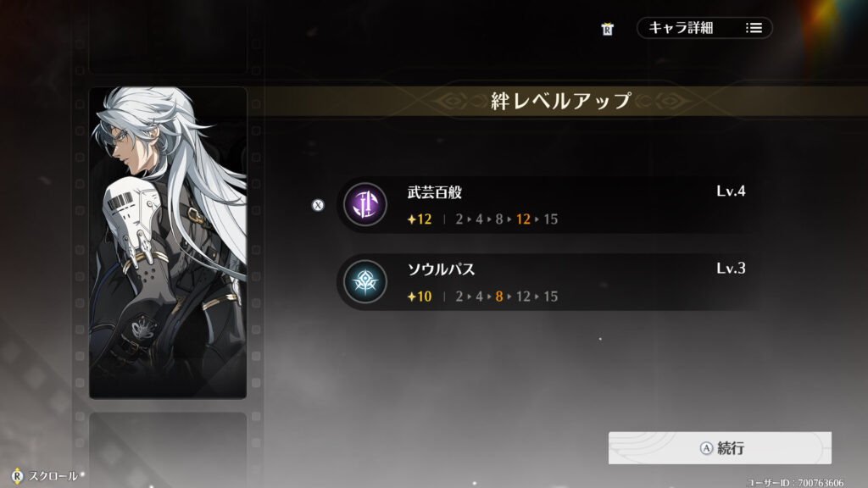Click the Lv.4 label of 武芸百般
Image resolution: width=868 pixels, height=488 pixels.
pos(731,191)
